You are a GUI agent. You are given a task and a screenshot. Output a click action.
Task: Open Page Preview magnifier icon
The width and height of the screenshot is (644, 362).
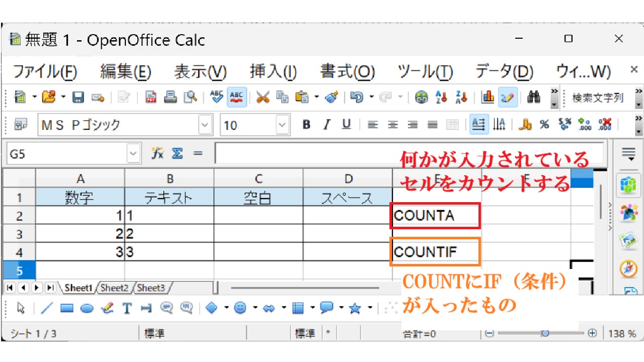point(191,97)
